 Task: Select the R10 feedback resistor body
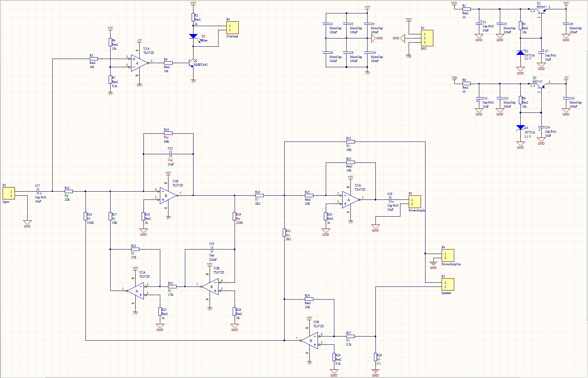(168, 133)
